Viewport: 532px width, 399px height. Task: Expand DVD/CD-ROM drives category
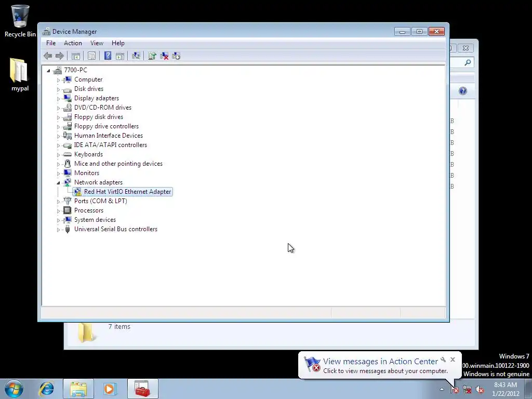point(58,108)
